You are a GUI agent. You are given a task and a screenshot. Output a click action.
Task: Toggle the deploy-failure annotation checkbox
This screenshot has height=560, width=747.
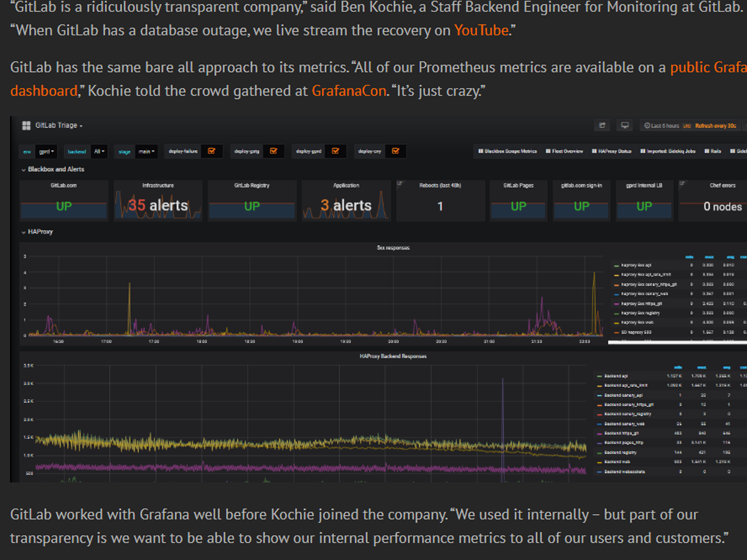[212, 151]
